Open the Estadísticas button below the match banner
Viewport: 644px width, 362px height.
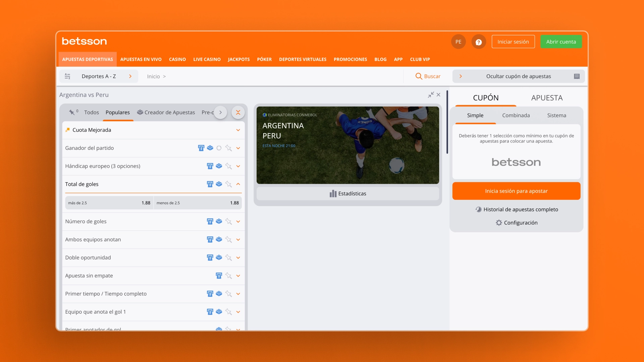[x=348, y=193]
